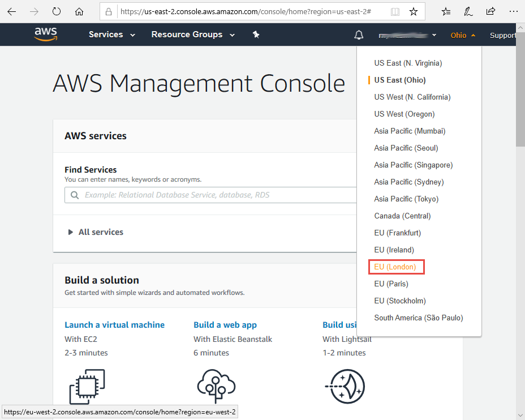Viewport: 525px width, 420px height.
Task: Select Asia Pacific (Seoul) region
Action: pyautogui.click(x=406, y=148)
